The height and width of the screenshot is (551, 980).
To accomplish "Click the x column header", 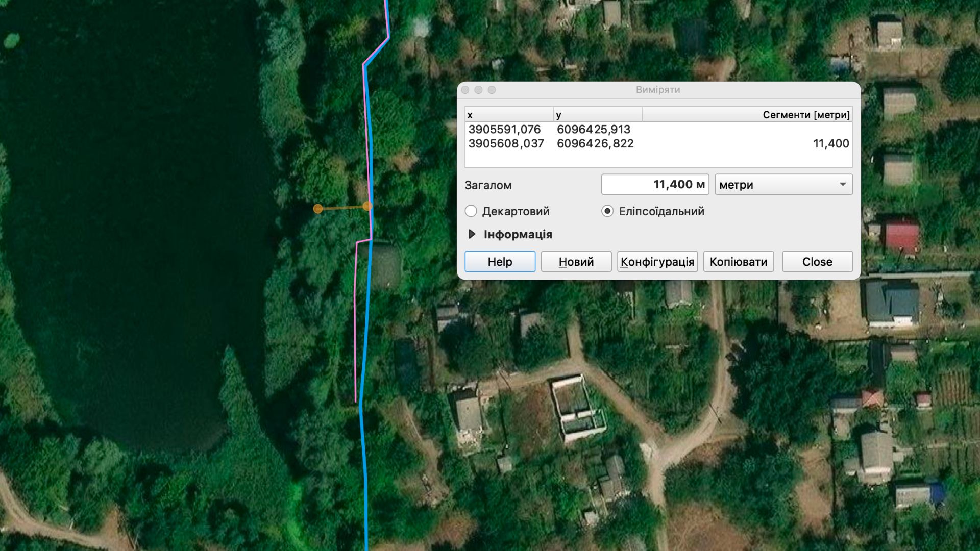I will (509, 115).
